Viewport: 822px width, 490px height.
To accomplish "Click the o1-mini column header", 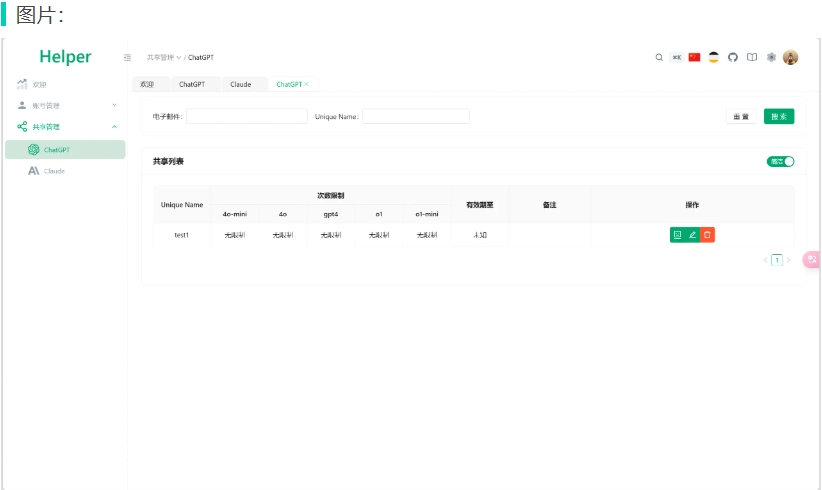I will (x=427, y=214).
